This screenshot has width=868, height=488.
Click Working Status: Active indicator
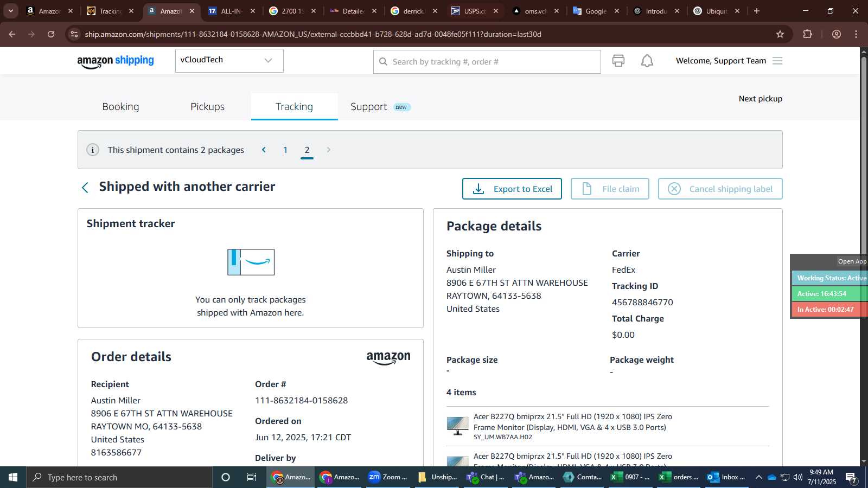830,278
